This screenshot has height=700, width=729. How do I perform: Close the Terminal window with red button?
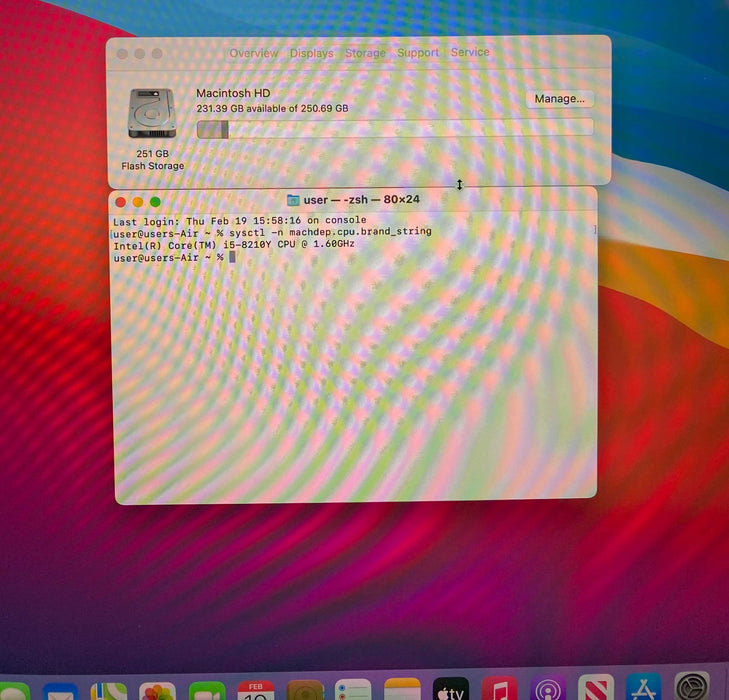coord(120,202)
